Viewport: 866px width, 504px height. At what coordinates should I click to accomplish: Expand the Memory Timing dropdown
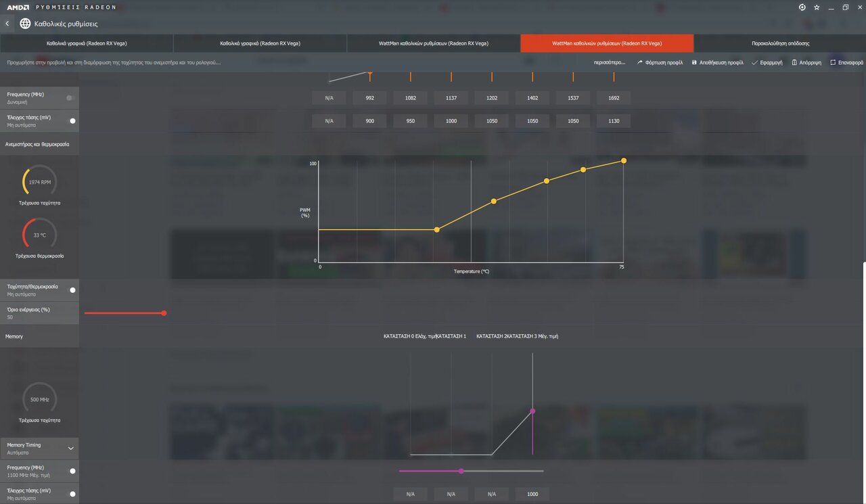(71, 449)
